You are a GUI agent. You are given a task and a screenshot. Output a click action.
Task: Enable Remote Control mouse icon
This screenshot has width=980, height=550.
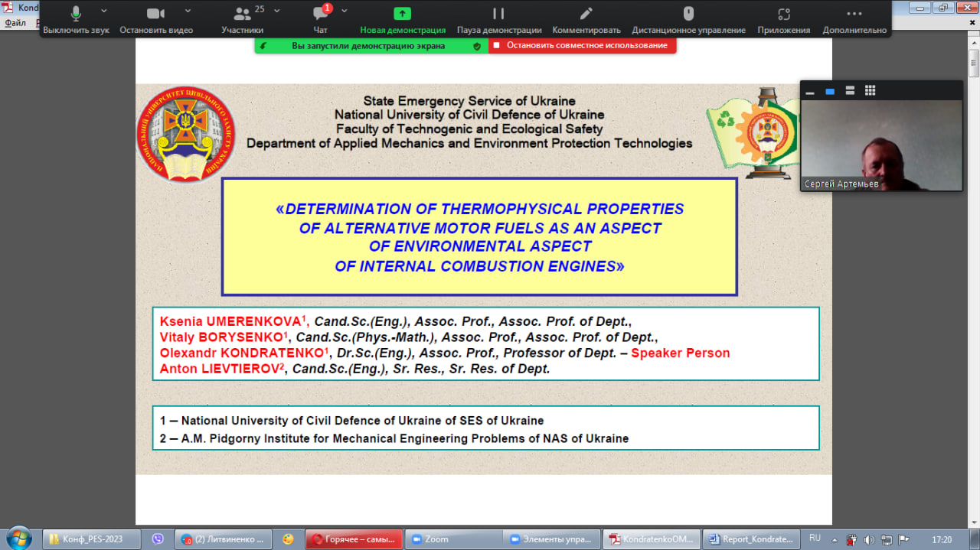[688, 18]
